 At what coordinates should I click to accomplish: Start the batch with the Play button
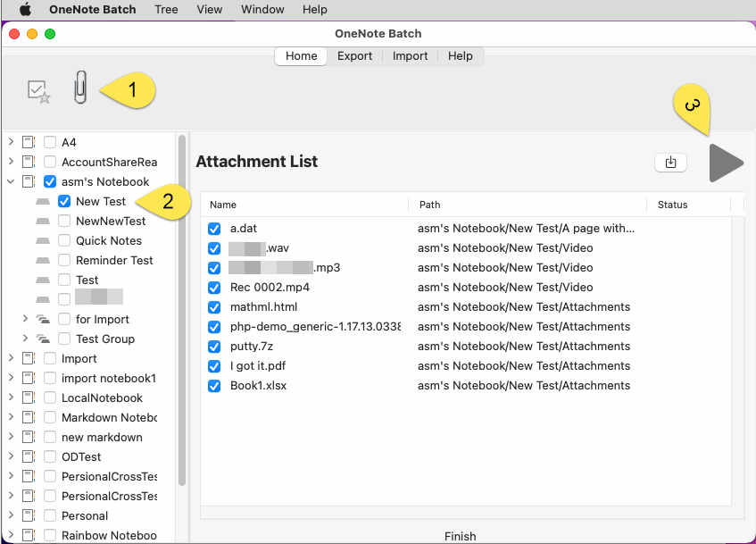[727, 163]
